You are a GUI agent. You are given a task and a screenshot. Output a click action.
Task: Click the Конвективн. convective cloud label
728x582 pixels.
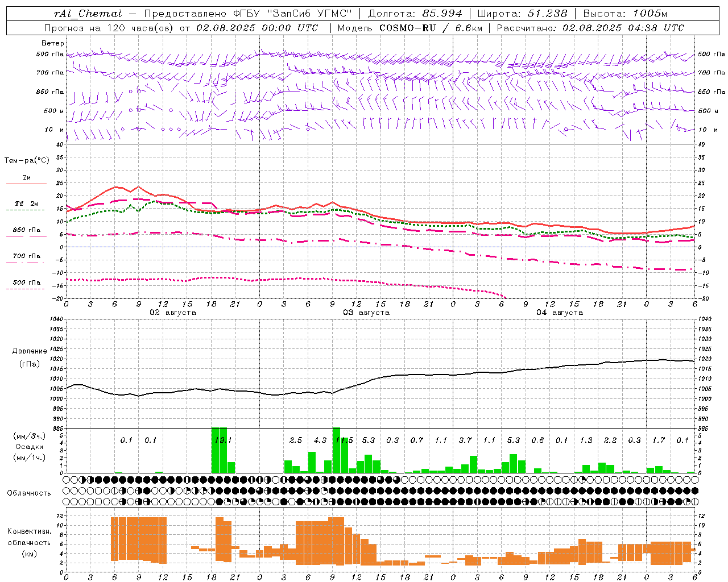(x=30, y=531)
